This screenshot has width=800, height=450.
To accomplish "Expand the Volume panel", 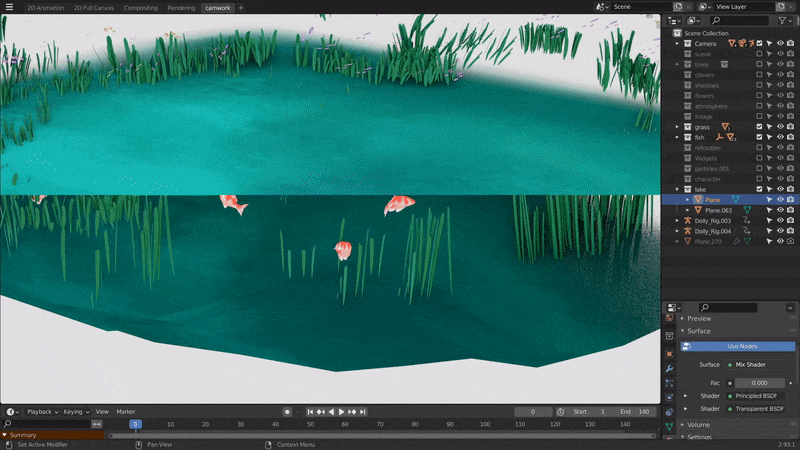I will click(698, 425).
